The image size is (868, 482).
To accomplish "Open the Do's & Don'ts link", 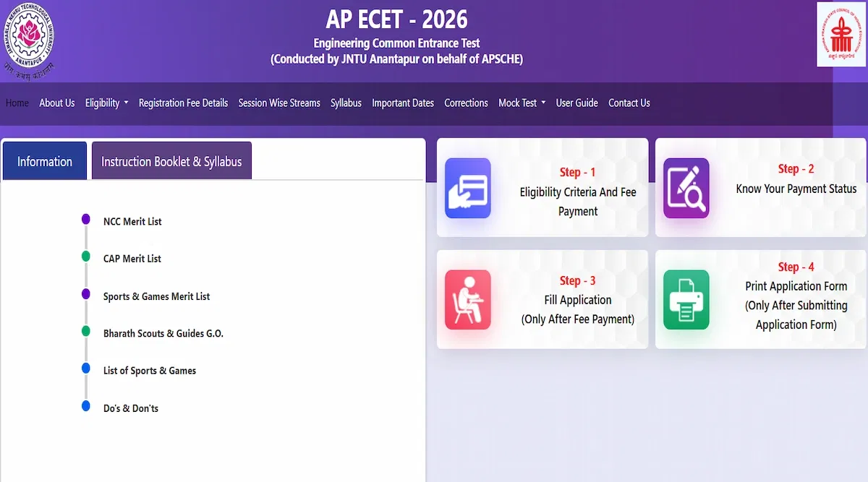I will (131, 408).
